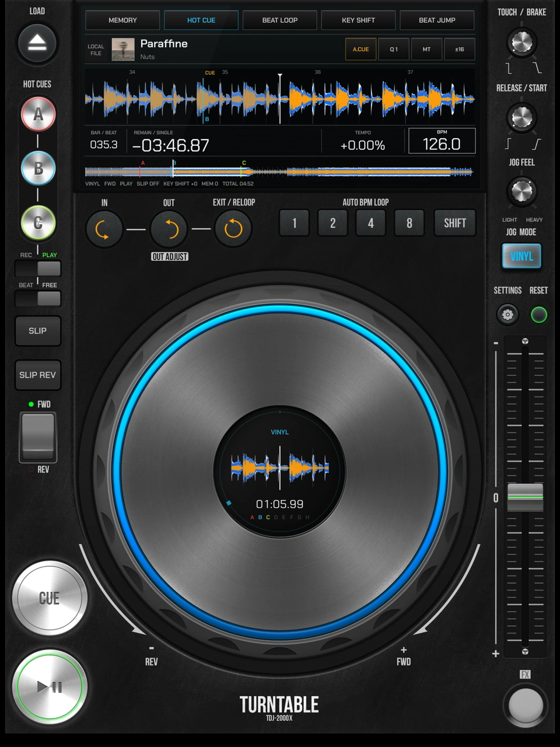Click the TOTAL 04:52 status text
Screen dimensions: 560x747
[x=238, y=183]
